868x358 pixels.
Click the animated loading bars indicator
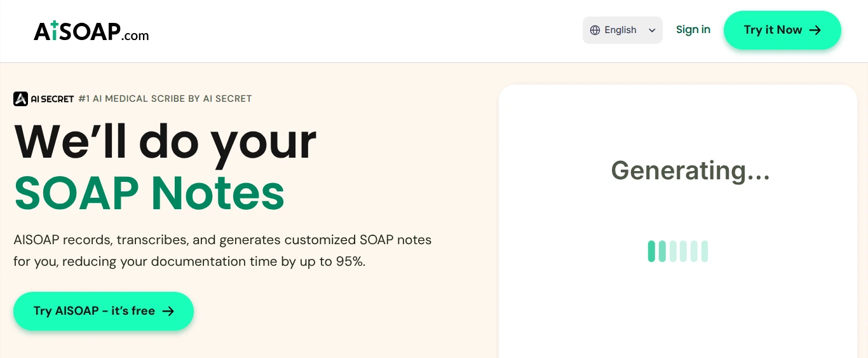677,251
